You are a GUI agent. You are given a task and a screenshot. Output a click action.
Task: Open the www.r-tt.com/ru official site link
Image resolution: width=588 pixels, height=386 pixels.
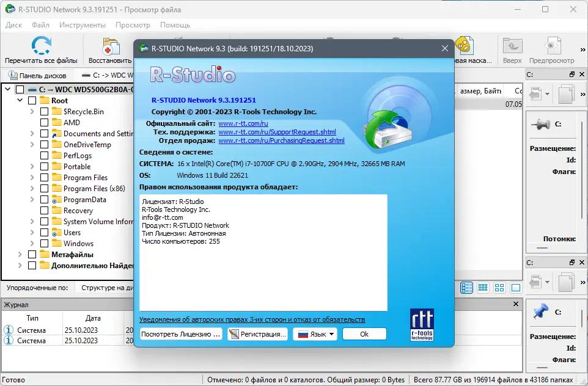243,123
